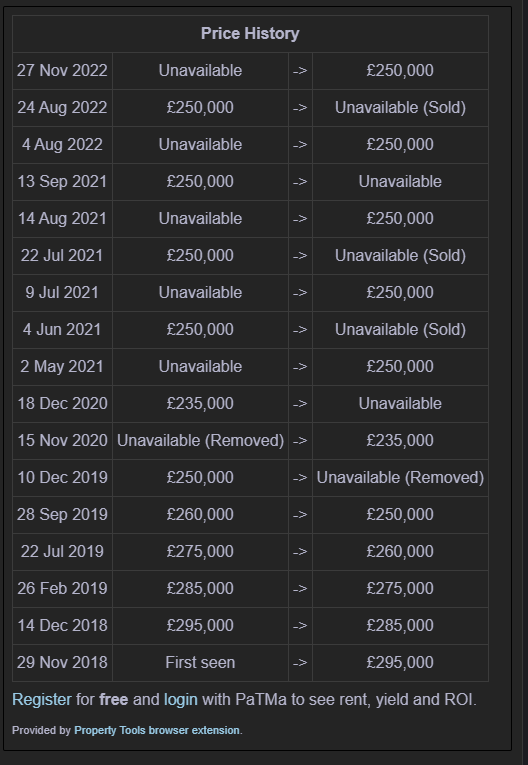Click the 24 Aug 2022 date cell
528x765 pixels.
(x=62, y=108)
